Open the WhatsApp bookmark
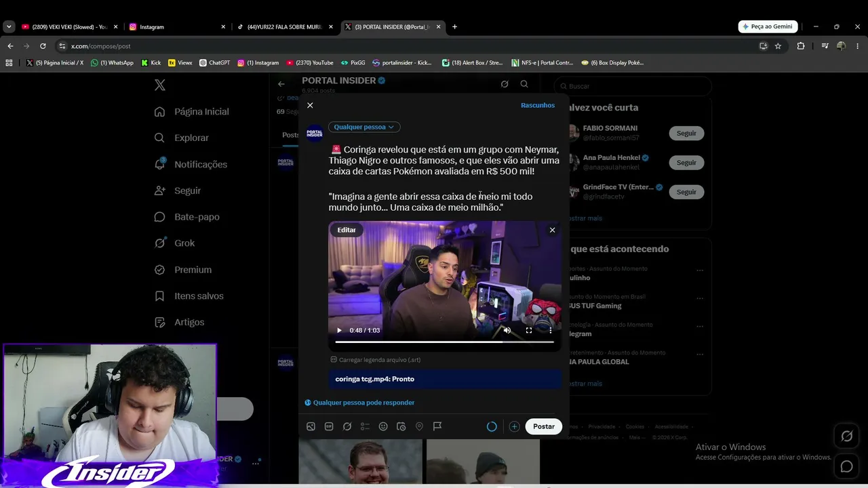The height and width of the screenshot is (488, 868). 113,62
